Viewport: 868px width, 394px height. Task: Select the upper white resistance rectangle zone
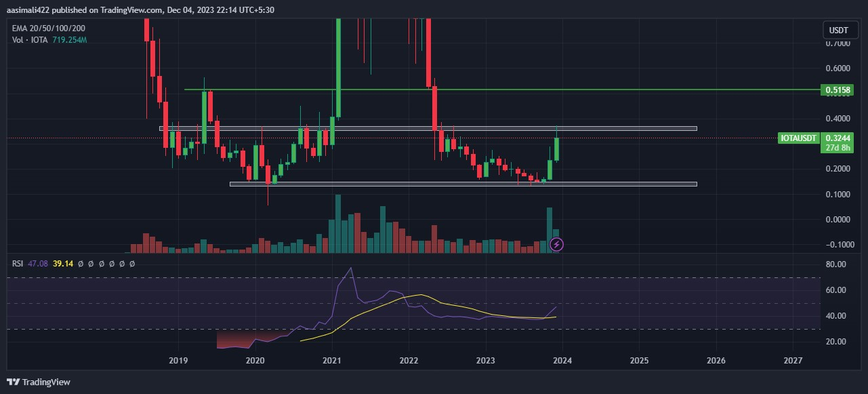click(x=428, y=128)
